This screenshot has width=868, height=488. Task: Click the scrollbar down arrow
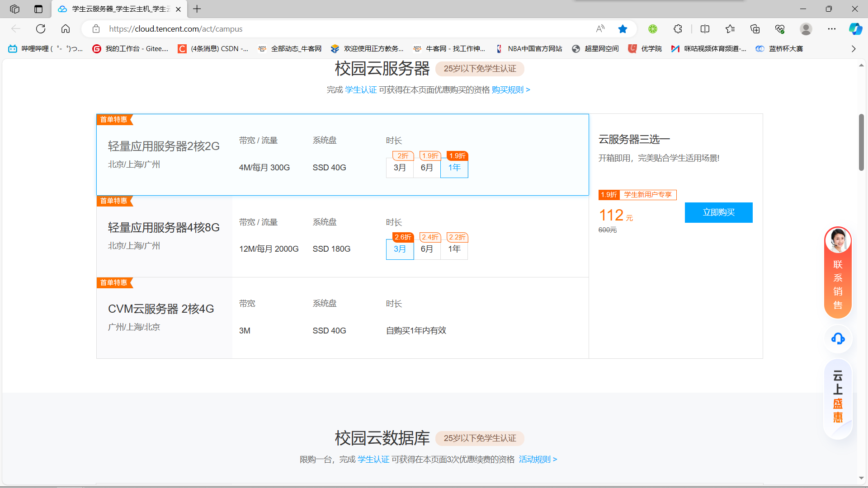click(861, 478)
